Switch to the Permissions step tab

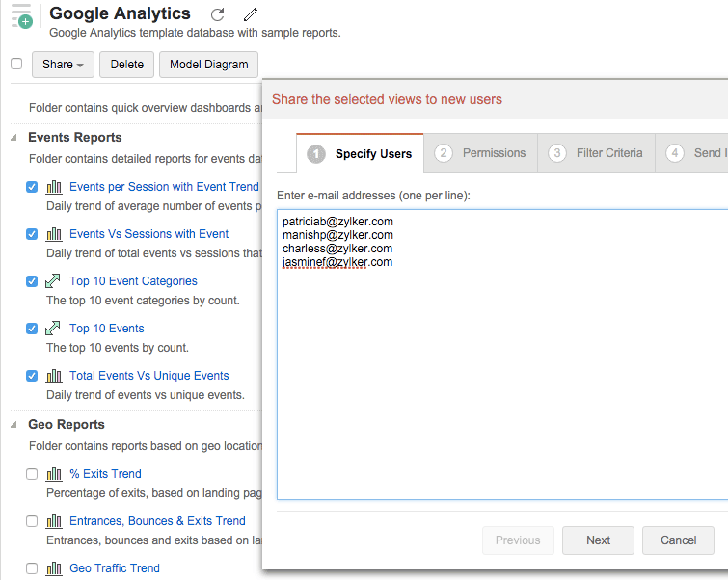[x=481, y=153]
